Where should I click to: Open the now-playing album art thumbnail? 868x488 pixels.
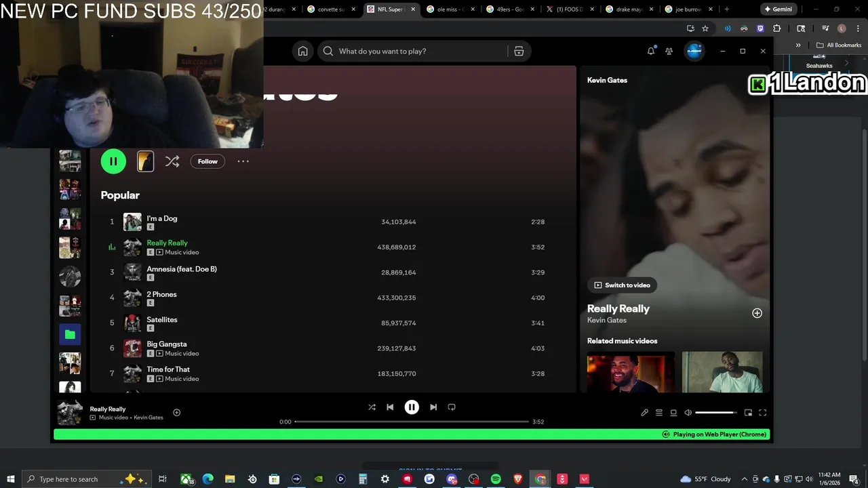click(x=70, y=413)
